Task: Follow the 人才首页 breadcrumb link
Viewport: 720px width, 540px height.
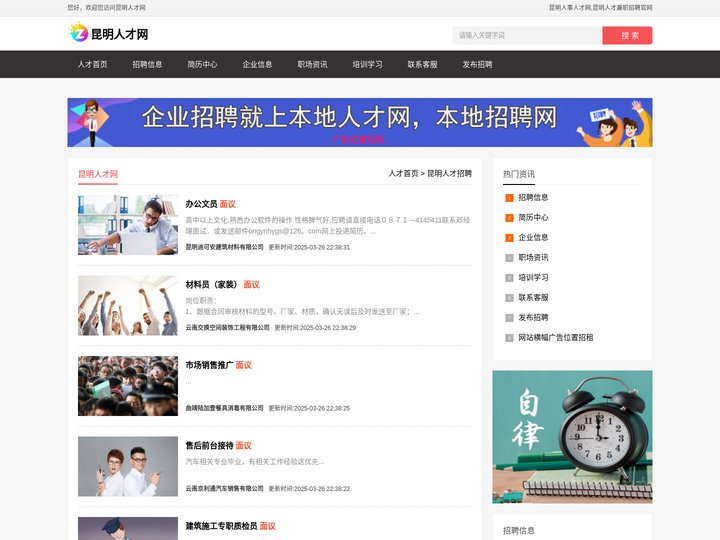Action: pyautogui.click(x=403, y=174)
